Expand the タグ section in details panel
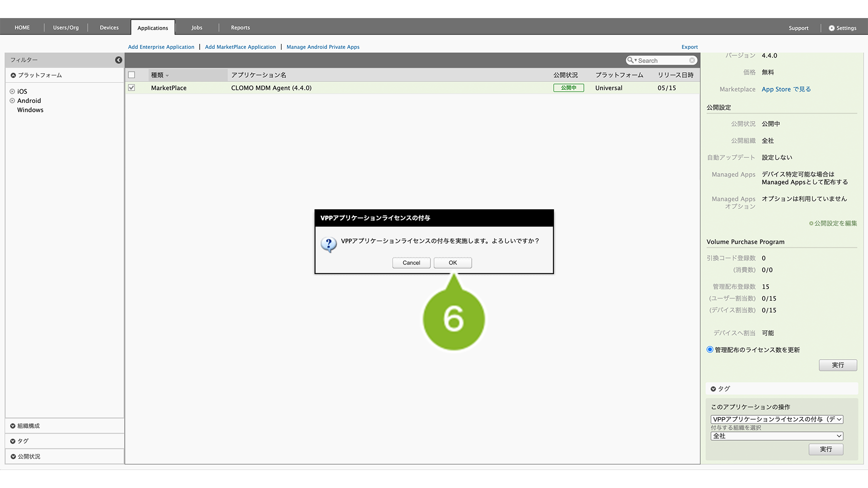This screenshot has height=488, width=868. coord(713,389)
